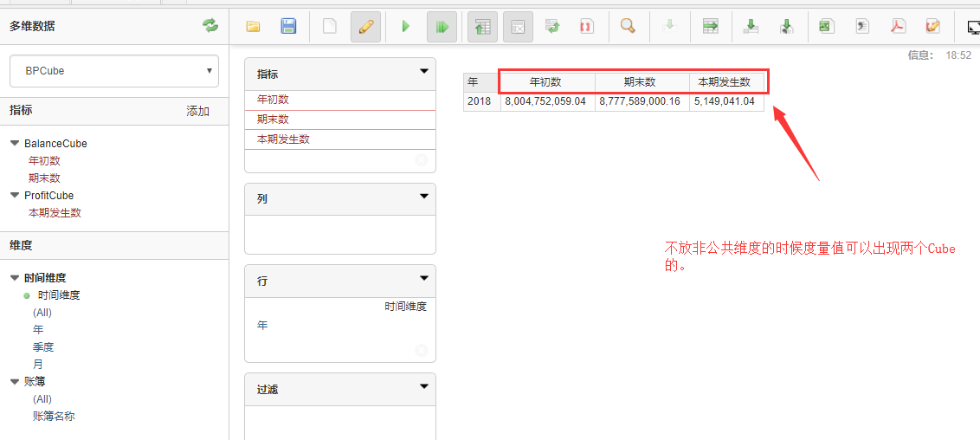Select the 月 level in dimension tree
The image size is (980, 440).
38,364
